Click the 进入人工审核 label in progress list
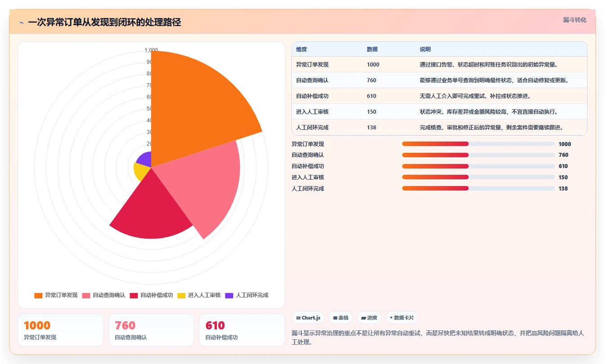 click(x=308, y=178)
